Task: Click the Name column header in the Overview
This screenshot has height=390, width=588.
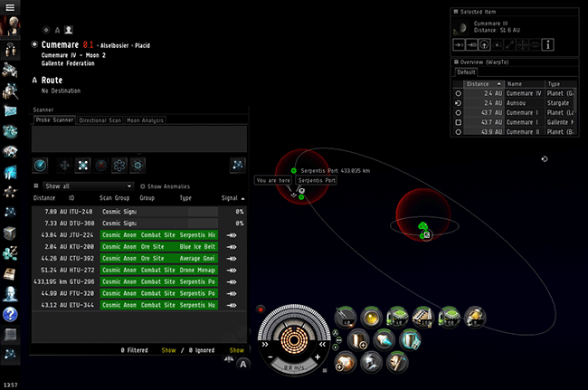Action: [525, 84]
